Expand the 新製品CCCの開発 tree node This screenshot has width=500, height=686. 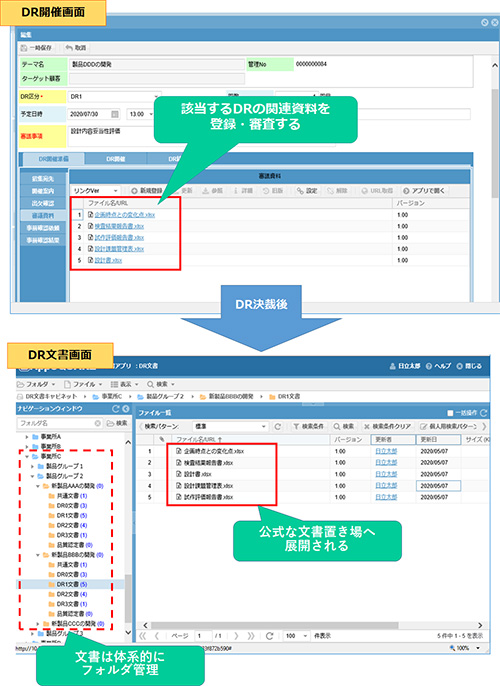38,623
